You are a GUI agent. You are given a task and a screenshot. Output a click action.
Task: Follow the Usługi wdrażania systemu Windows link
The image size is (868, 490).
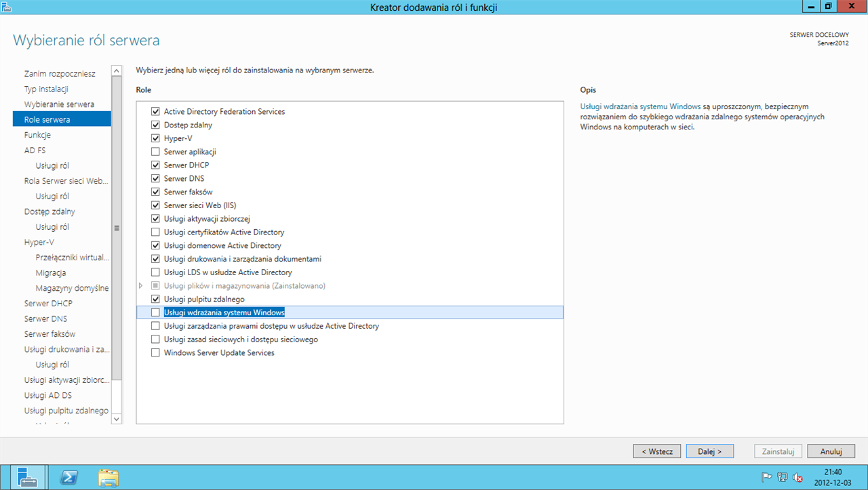(640, 107)
